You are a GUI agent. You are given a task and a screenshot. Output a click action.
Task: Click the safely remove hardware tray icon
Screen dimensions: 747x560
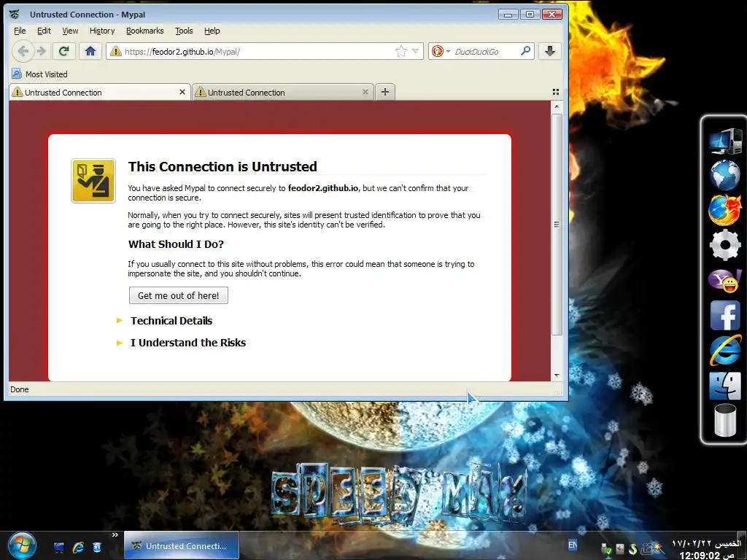(606, 549)
